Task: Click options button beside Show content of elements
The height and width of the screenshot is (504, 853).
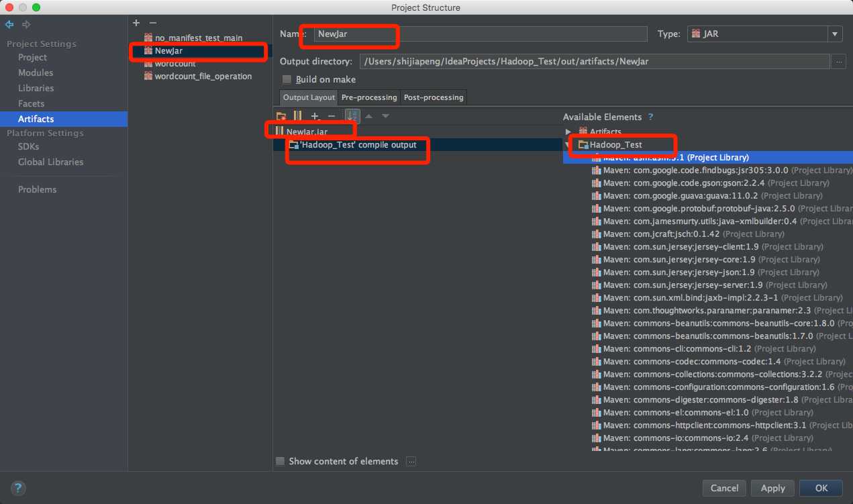Action: (411, 461)
